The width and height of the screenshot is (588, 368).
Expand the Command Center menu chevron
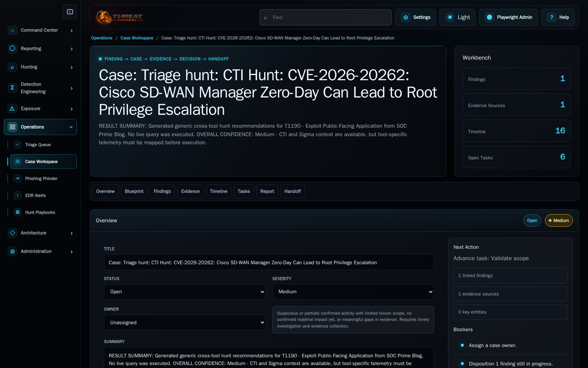pos(72,31)
